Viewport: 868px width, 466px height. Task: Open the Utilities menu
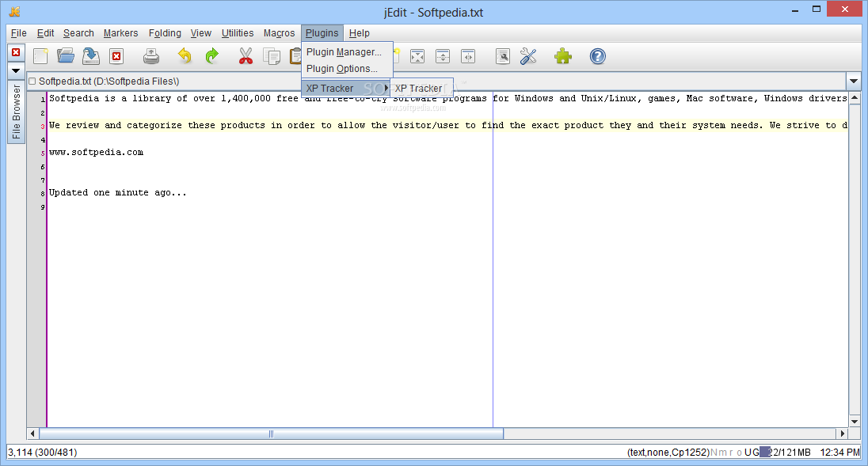(x=238, y=33)
